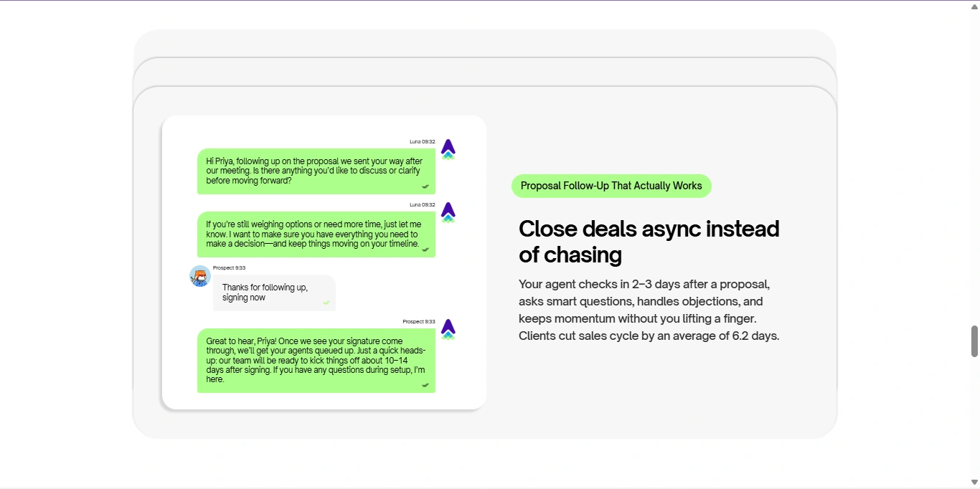Click the scrollbar up arrow
The image size is (980, 489).
tap(974, 6)
